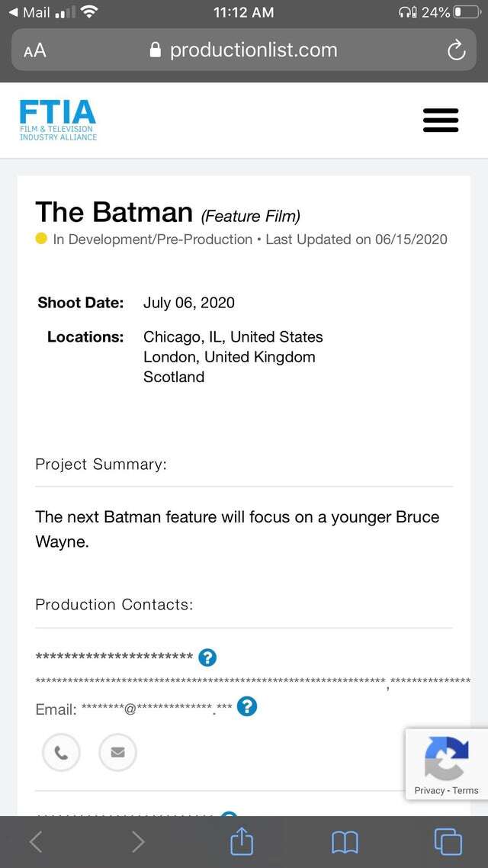Open Safari reader text size options
The image size is (488, 868).
click(35, 51)
